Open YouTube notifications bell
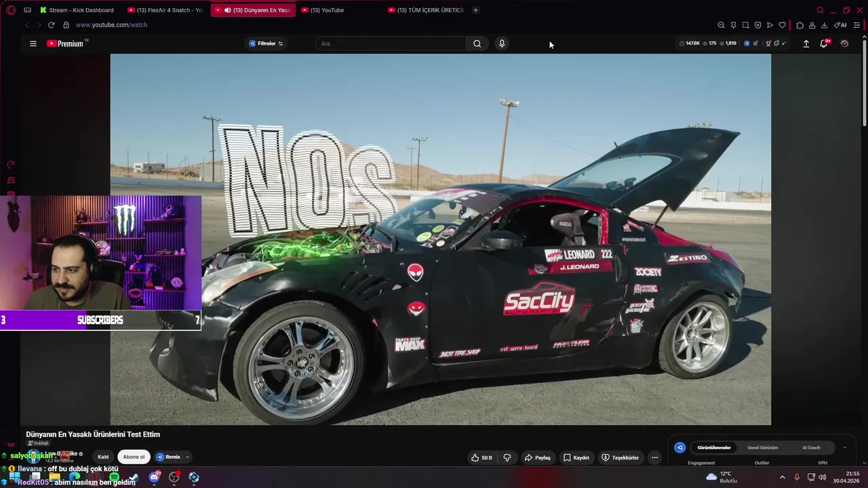 click(824, 43)
